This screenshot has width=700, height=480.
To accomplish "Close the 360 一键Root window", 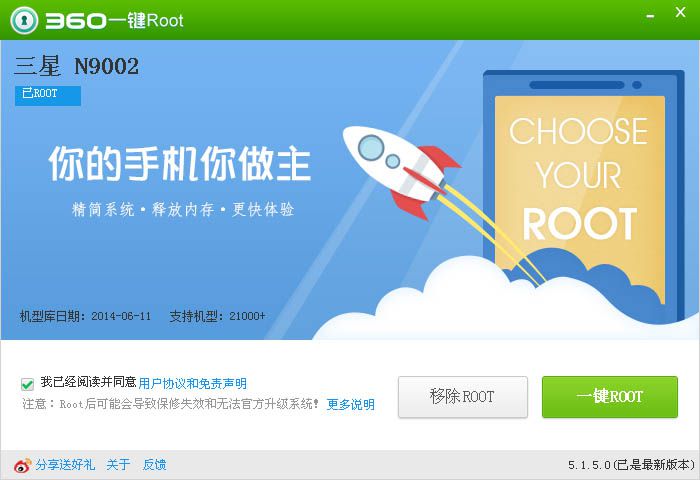I will click(680, 13).
